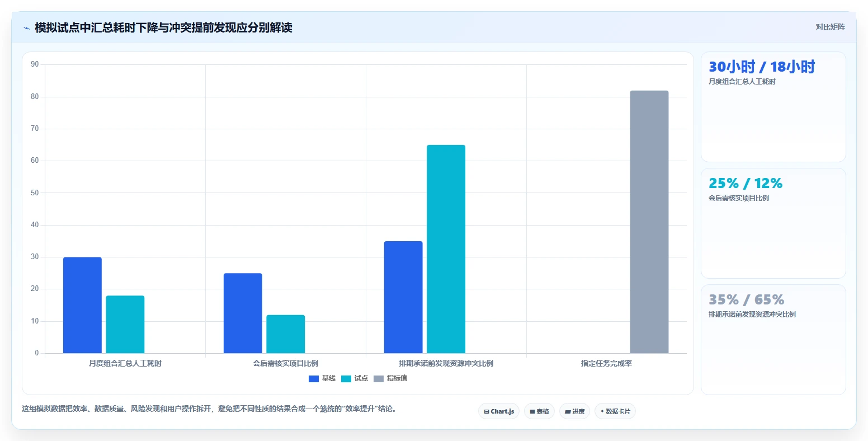The height and width of the screenshot is (441, 868).
Task: Click the footnote text starting 这组模拟数据
Action: pyautogui.click(x=210, y=409)
